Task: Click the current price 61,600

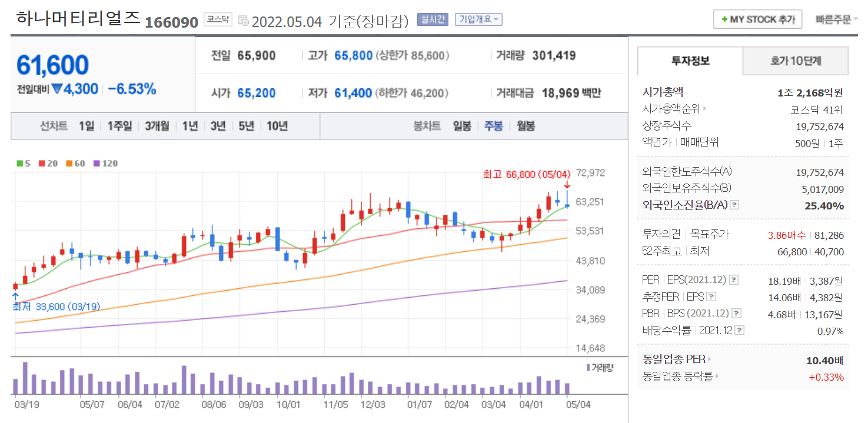Action: click(x=52, y=65)
